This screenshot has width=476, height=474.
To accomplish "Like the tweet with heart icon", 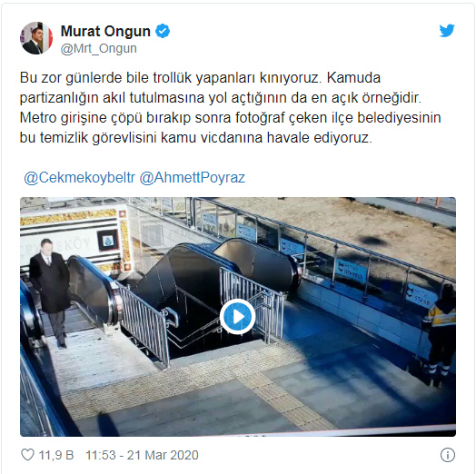I will (x=27, y=455).
